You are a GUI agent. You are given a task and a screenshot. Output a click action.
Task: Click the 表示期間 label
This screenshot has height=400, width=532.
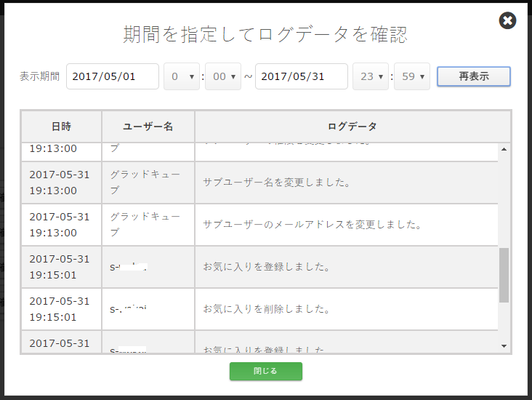click(x=40, y=76)
